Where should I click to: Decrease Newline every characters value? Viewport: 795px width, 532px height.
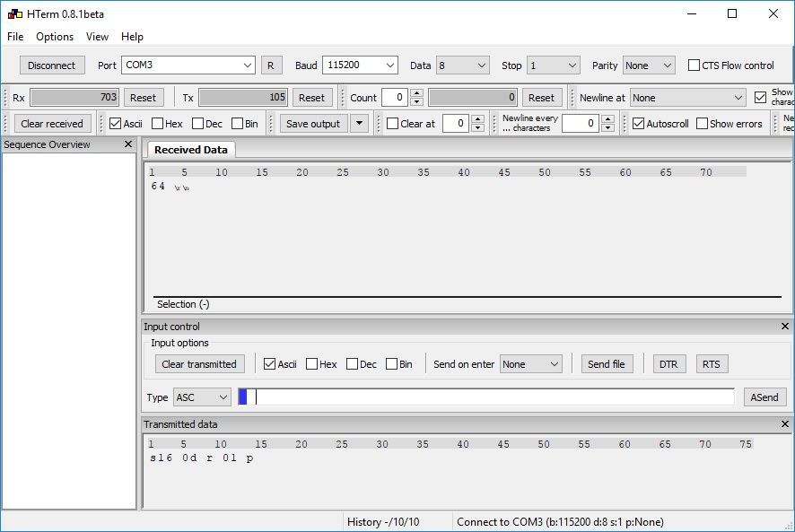[x=607, y=127]
